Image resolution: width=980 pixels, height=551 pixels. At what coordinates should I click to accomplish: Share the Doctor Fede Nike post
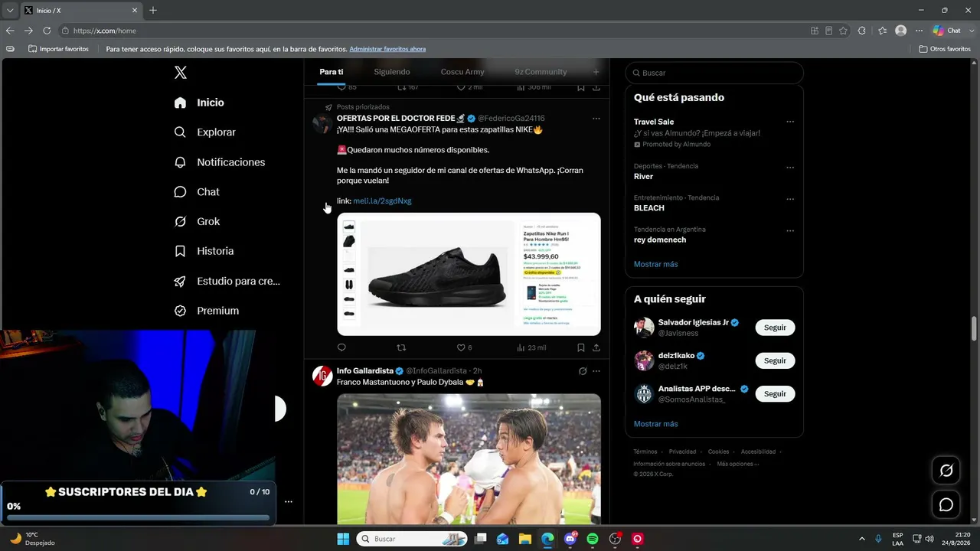click(596, 347)
